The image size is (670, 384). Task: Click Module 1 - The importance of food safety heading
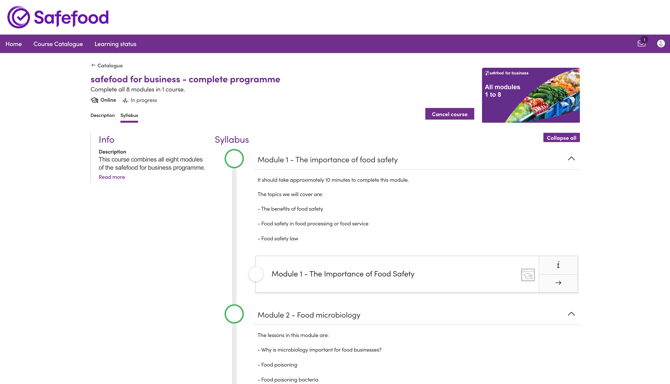point(328,160)
